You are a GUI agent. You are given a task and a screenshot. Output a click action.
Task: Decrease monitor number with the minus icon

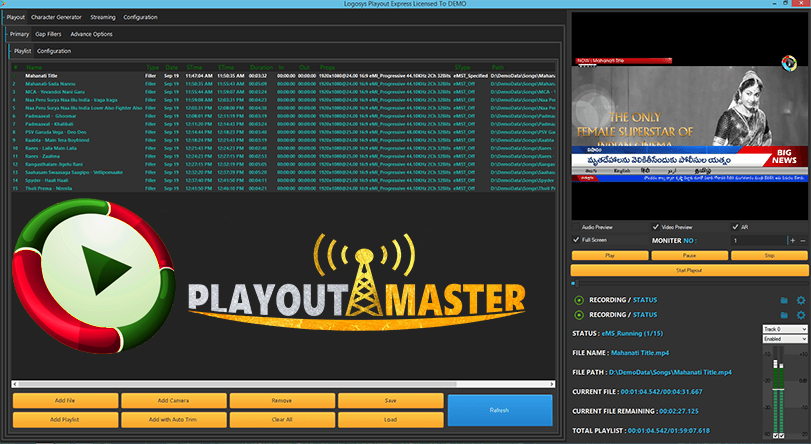[803, 240]
